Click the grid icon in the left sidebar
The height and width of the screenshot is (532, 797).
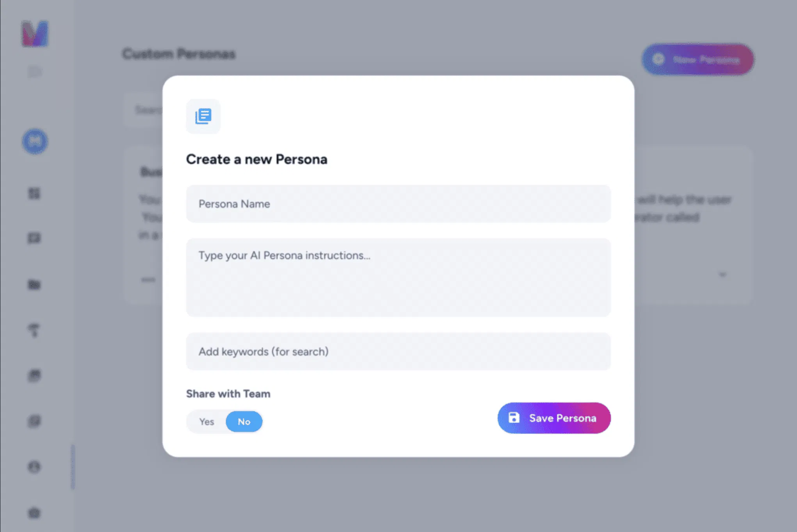point(34,193)
